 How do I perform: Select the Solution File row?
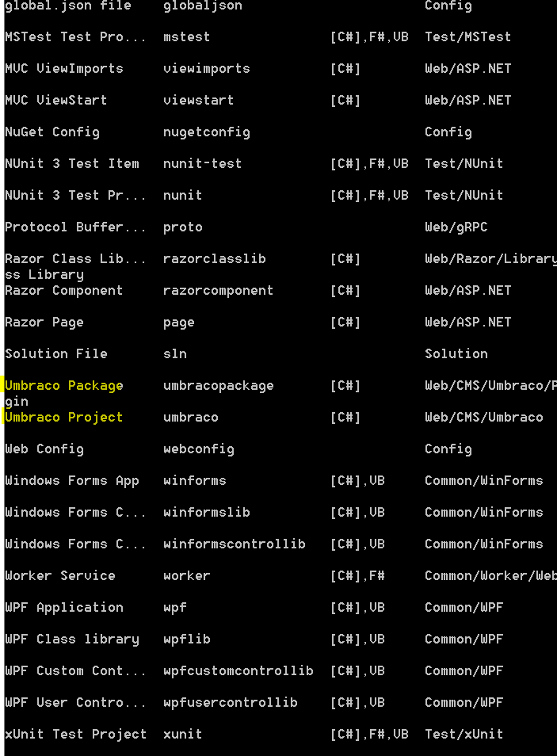[x=279, y=354]
